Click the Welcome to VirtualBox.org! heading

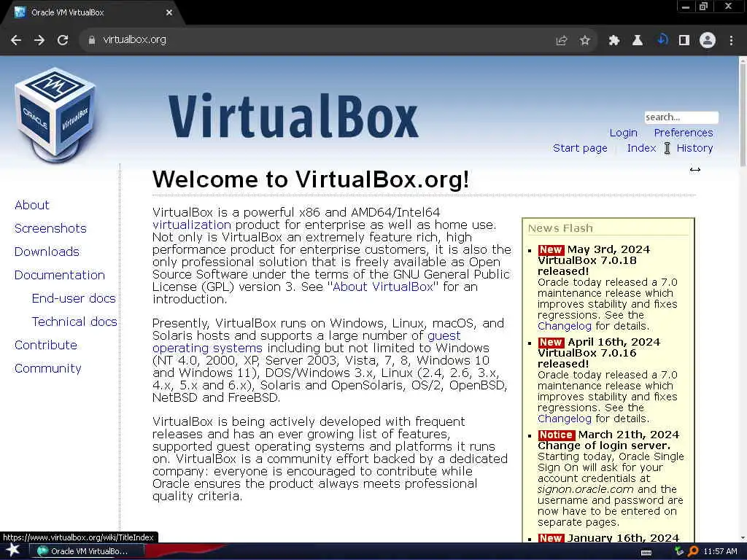pos(311,180)
